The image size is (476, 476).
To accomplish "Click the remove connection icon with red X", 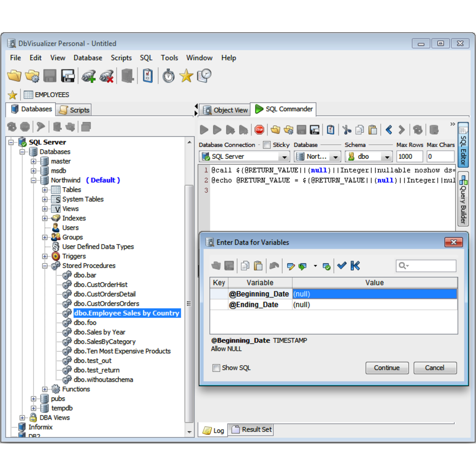I will tap(107, 76).
